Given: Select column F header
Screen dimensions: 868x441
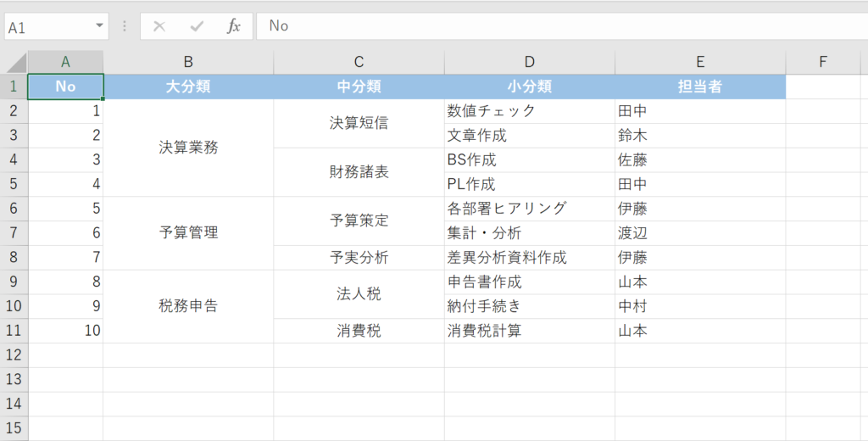Looking at the screenshot, I should tap(823, 62).
